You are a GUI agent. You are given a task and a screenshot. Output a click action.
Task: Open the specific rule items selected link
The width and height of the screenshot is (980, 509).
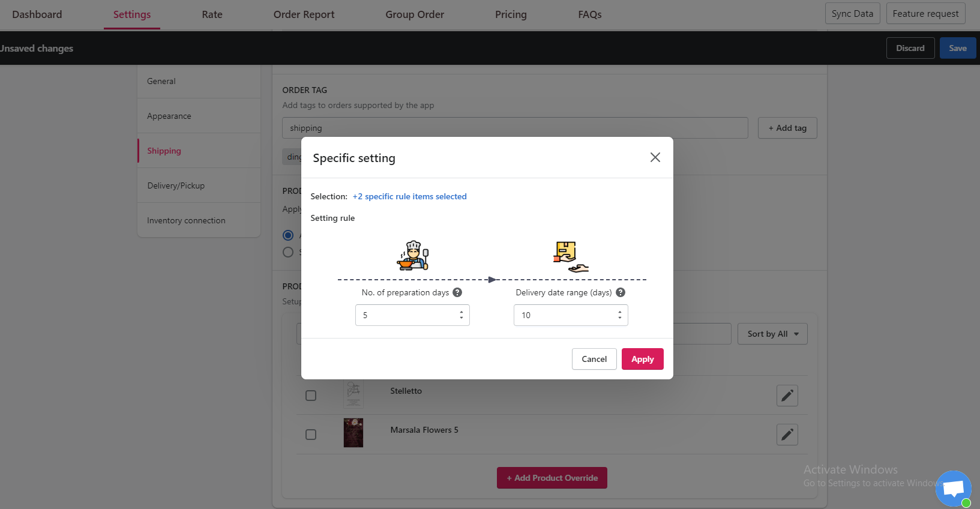(x=409, y=196)
